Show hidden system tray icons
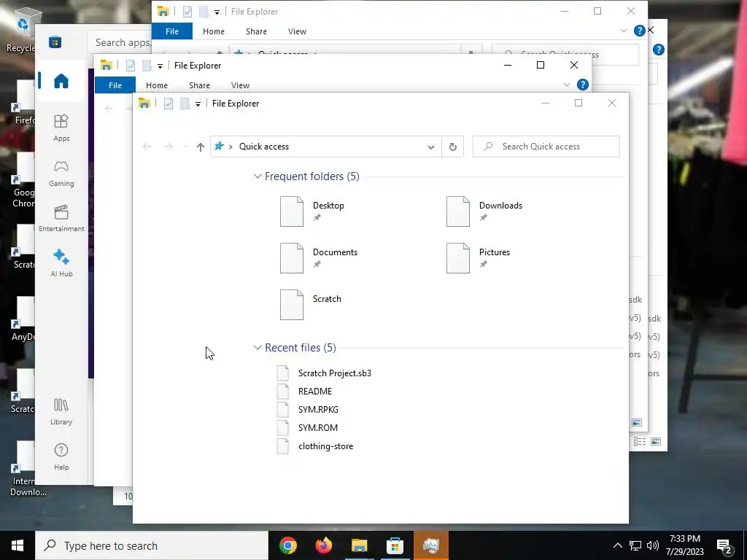Viewport: 747px width, 560px height. coord(617,545)
